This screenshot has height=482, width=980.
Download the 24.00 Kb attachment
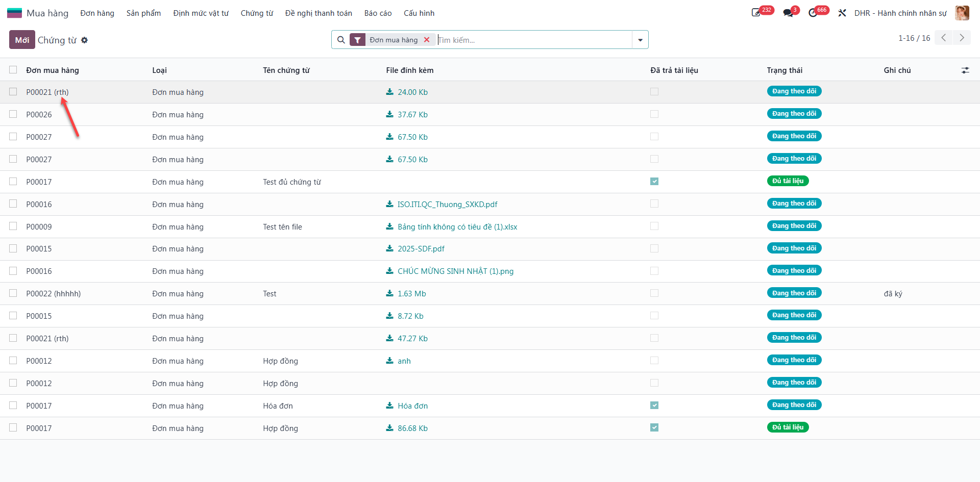coord(407,92)
